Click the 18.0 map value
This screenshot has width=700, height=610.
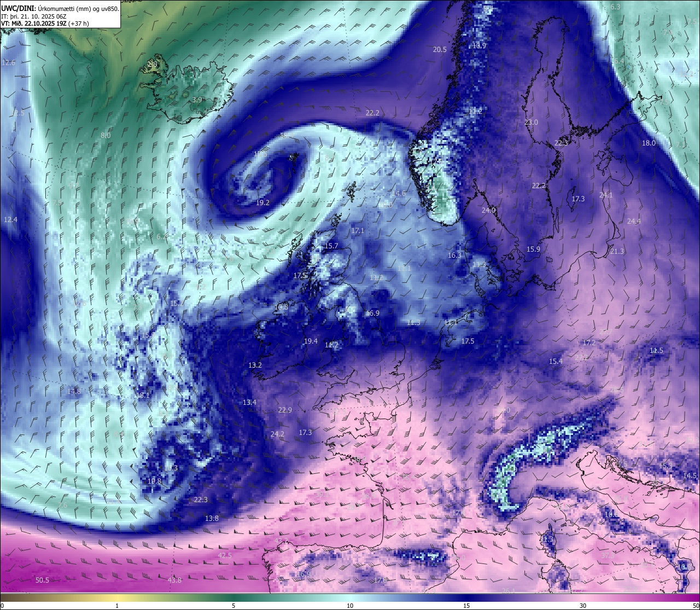(x=649, y=143)
